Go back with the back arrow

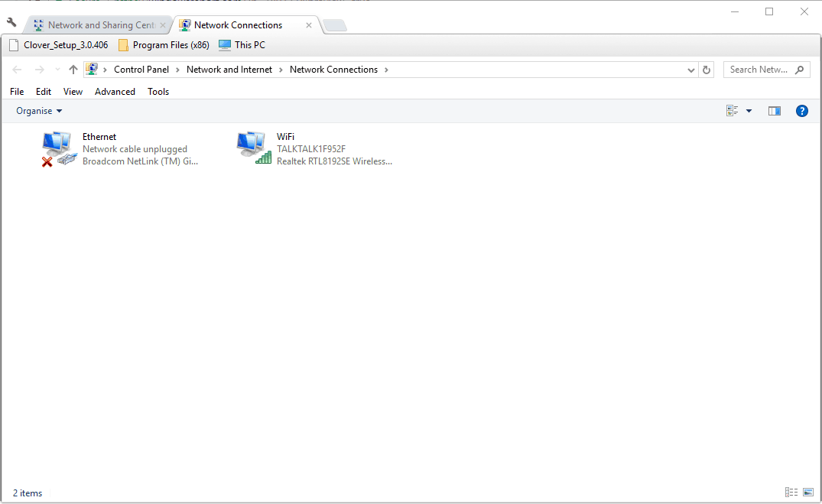17,70
